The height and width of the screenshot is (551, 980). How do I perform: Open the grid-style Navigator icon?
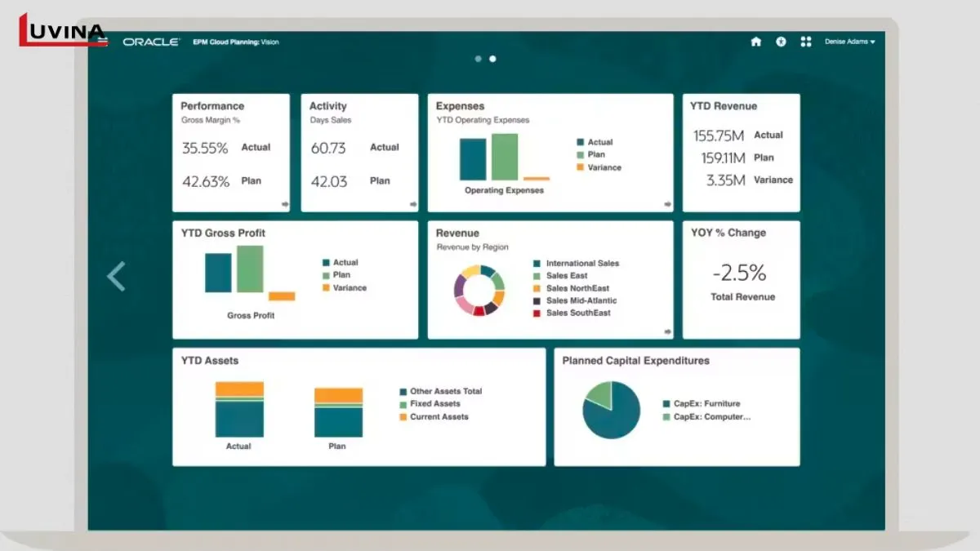coord(806,42)
